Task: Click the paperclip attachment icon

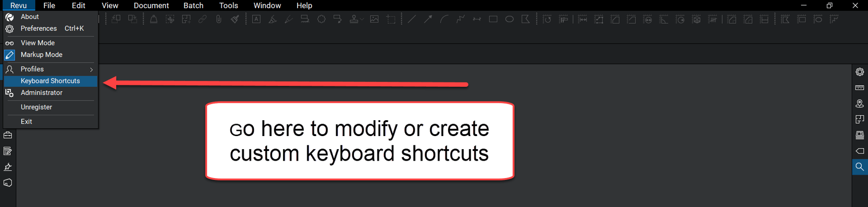Action: [218, 19]
